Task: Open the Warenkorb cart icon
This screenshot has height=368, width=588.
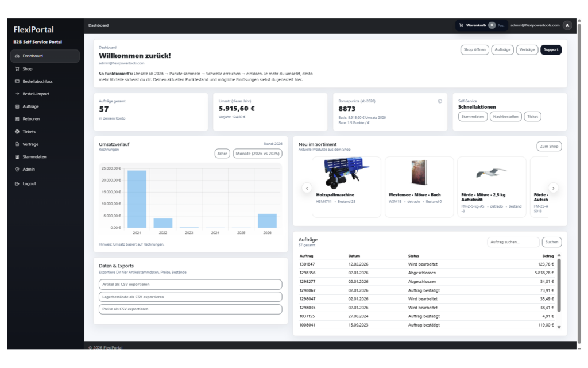Action: click(x=461, y=25)
